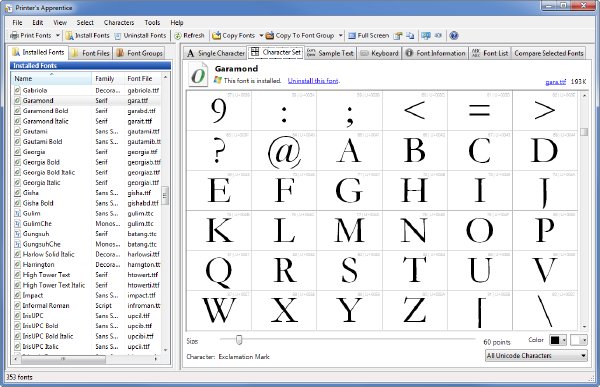Select Garamond Bold in the font list

click(x=86, y=111)
